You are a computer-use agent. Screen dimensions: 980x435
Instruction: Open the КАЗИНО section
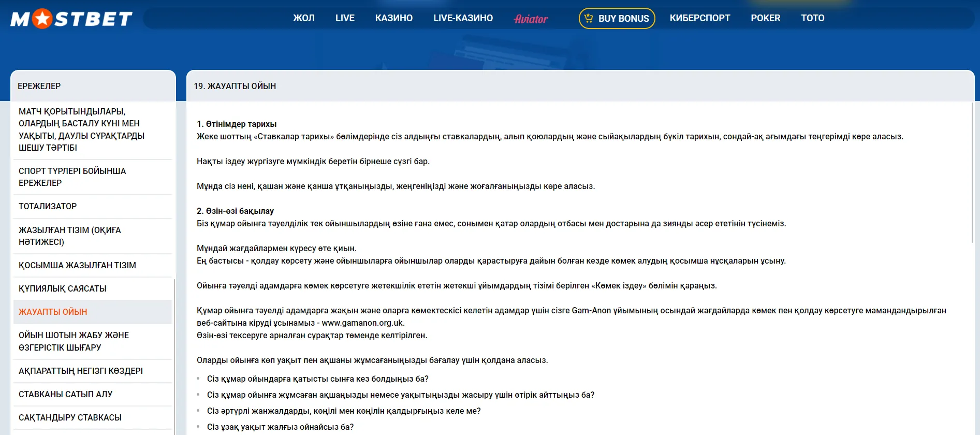point(393,18)
